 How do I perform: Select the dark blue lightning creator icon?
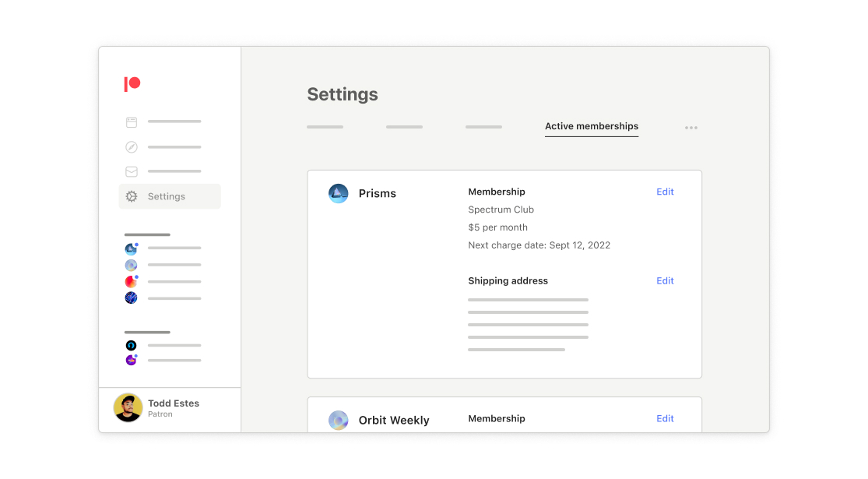131,298
